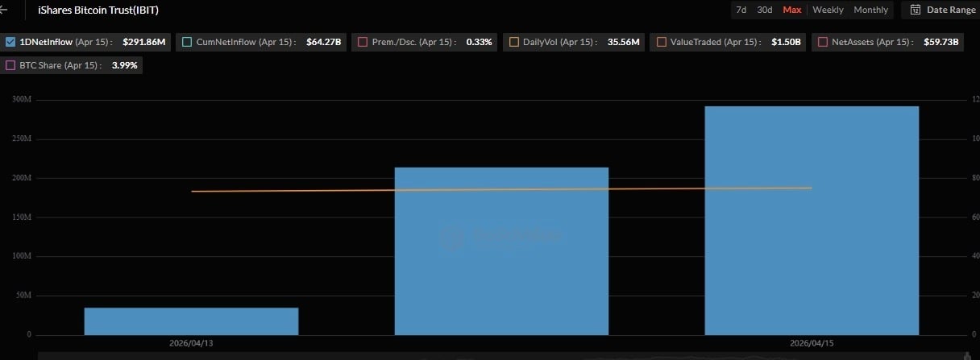This screenshot has height=360, width=980.
Task: Select the Max time range
Action: (792, 10)
